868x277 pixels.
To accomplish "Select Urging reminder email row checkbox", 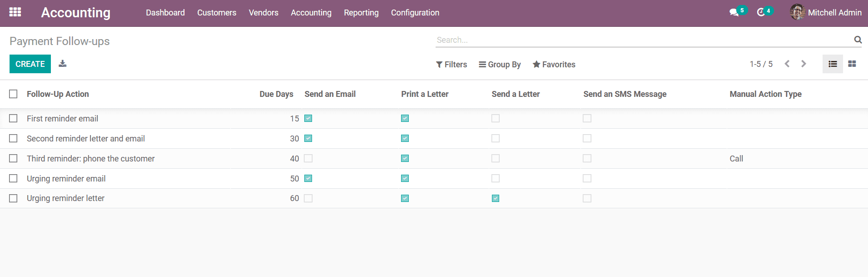I will 13,178.
